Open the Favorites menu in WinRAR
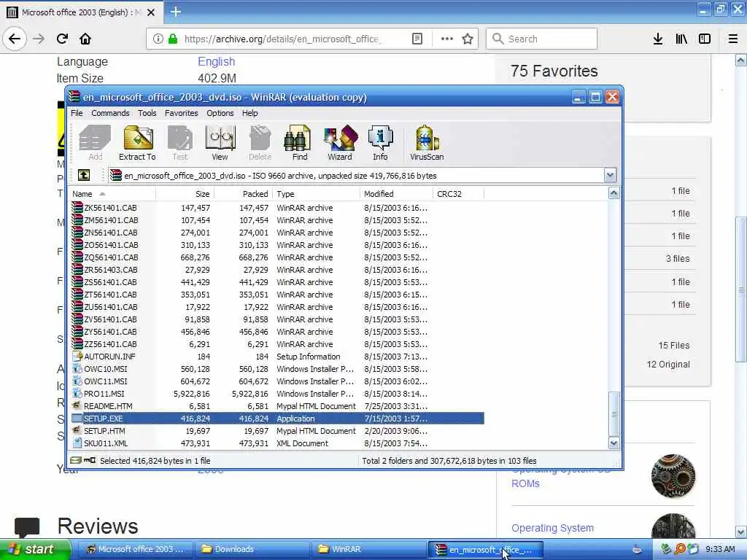 pos(182,113)
